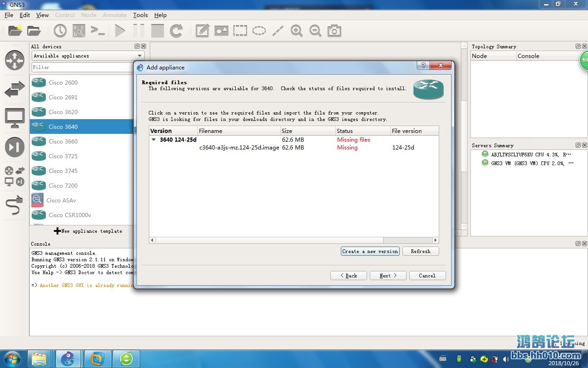Click the Filename column header
588x368 pixels.
239,131
